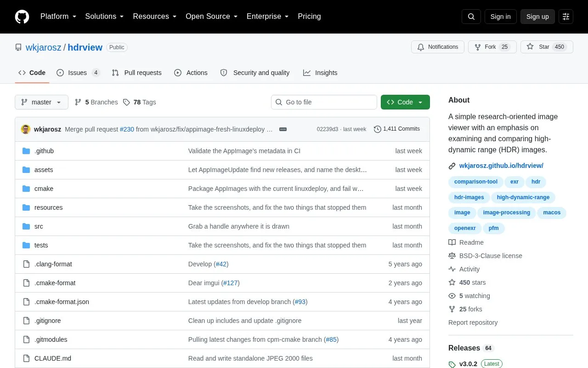
Task: Open the wkjarosz owner link
Action: tap(43, 47)
